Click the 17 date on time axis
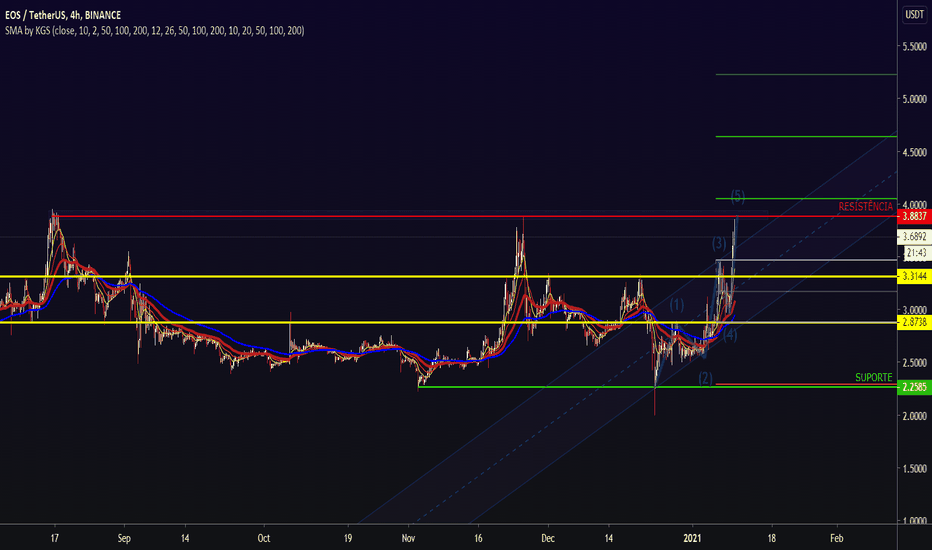The height and width of the screenshot is (550, 932). tap(55, 538)
